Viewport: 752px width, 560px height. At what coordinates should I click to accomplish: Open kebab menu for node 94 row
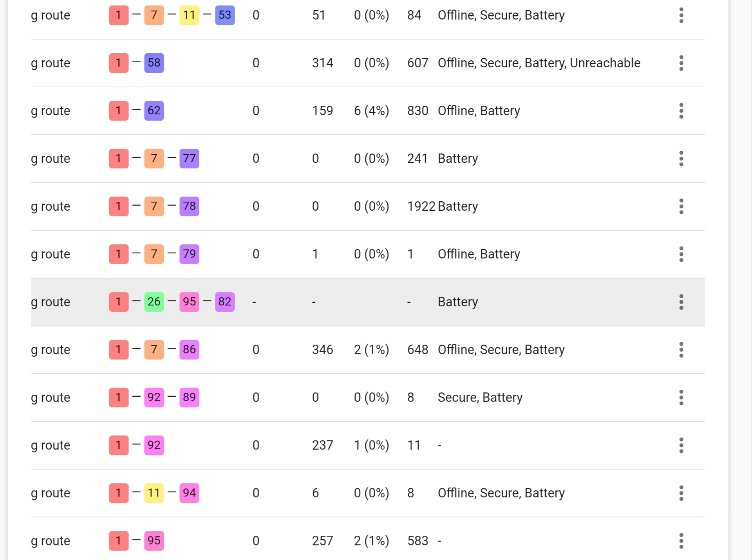pos(681,493)
